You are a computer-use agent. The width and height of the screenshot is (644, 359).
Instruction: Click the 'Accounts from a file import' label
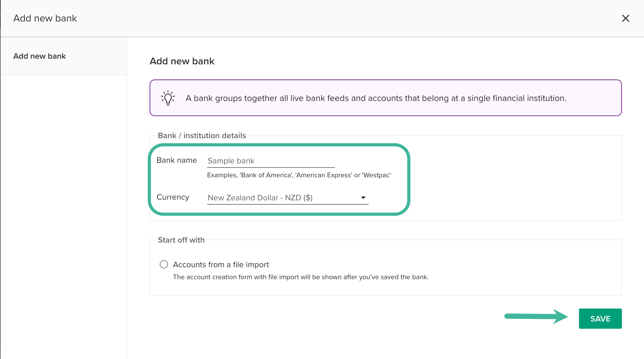tap(221, 265)
